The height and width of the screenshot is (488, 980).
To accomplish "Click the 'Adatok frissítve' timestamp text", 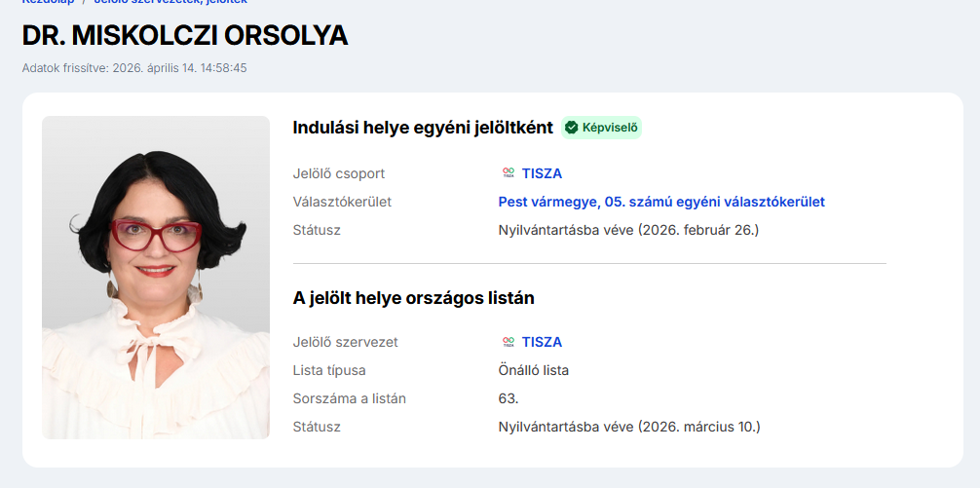I will [x=134, y=67].
